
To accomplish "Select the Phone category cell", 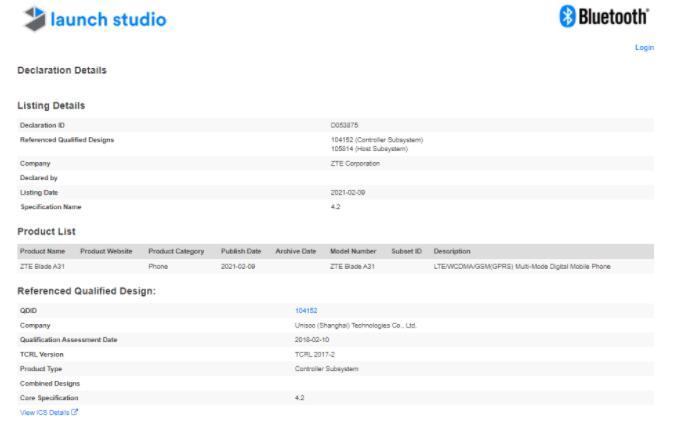I will click(158, 267).
